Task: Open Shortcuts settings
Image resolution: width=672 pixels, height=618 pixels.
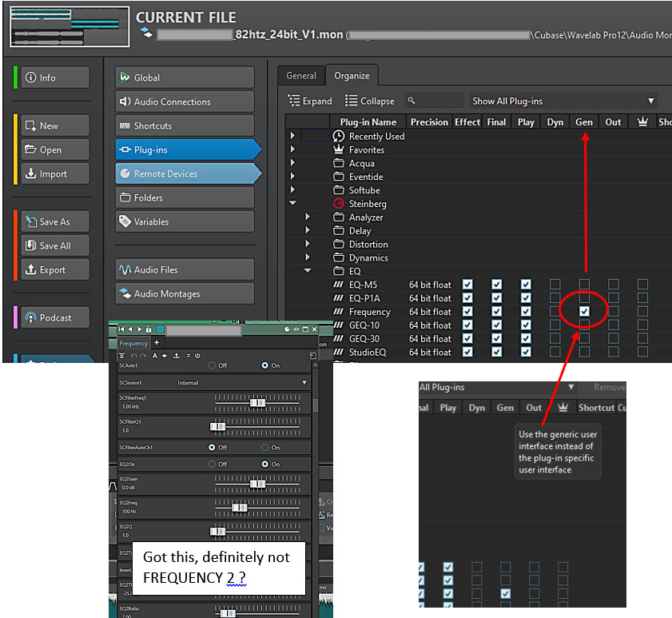Action: coord(185,126)
